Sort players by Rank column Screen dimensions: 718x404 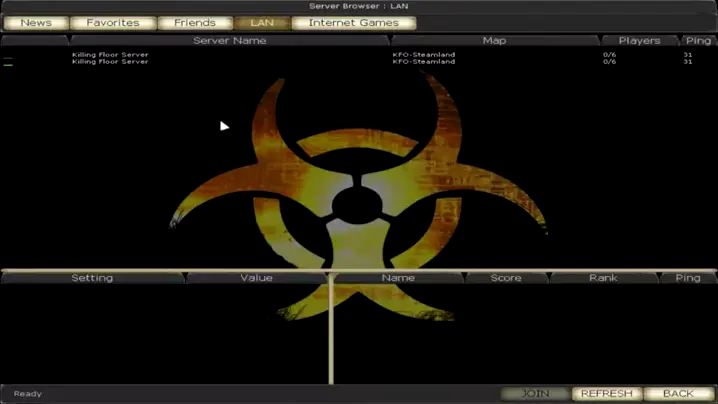coord(603,278)
